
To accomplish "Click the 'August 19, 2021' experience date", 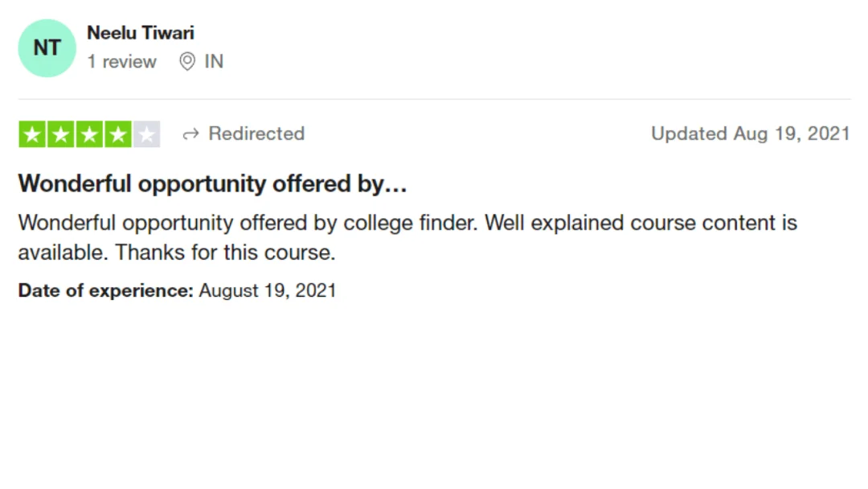I will click(268, 290).
